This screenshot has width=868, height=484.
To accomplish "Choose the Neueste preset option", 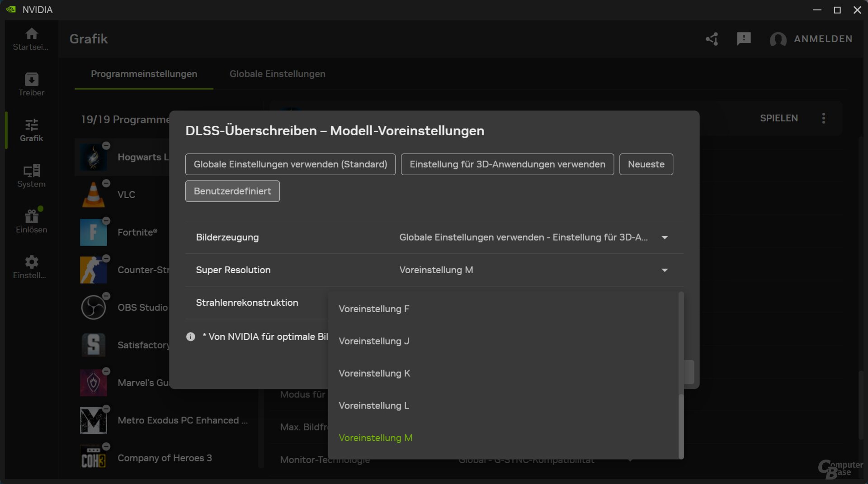I will tap(646, 164).
